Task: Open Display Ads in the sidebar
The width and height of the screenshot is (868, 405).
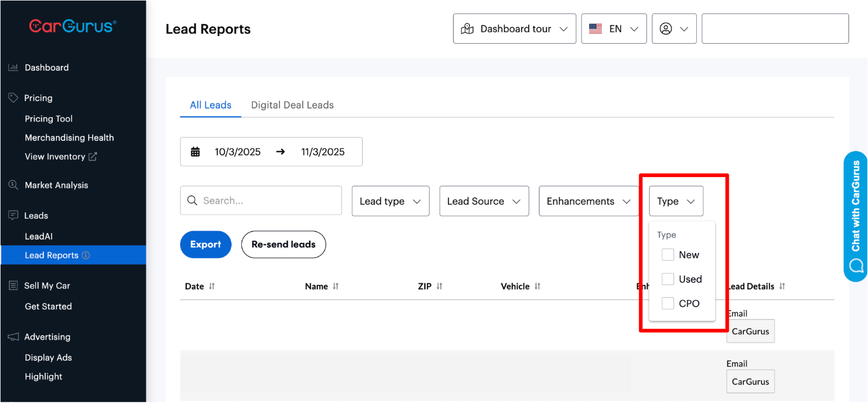Action: pyautogui.click(x=48, y=358)
